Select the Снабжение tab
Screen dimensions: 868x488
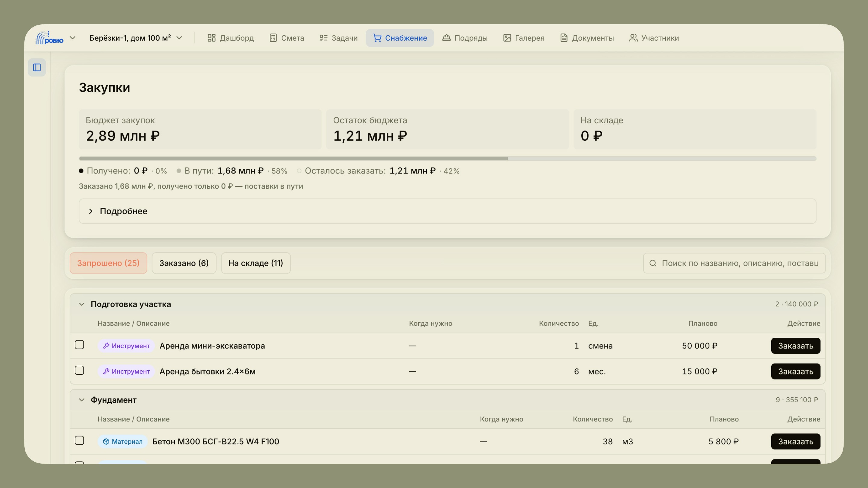(x=400, y=38)
